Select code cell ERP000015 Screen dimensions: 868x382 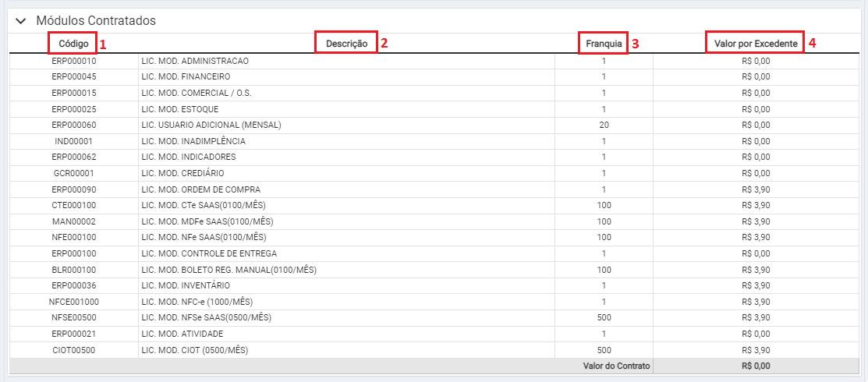click(x=73, y=93)
